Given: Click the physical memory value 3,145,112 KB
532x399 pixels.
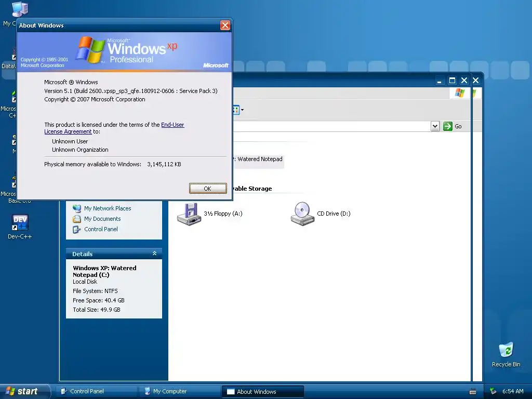Looking at the screenshot, I should pyautogui.click(x=164, y=164).
